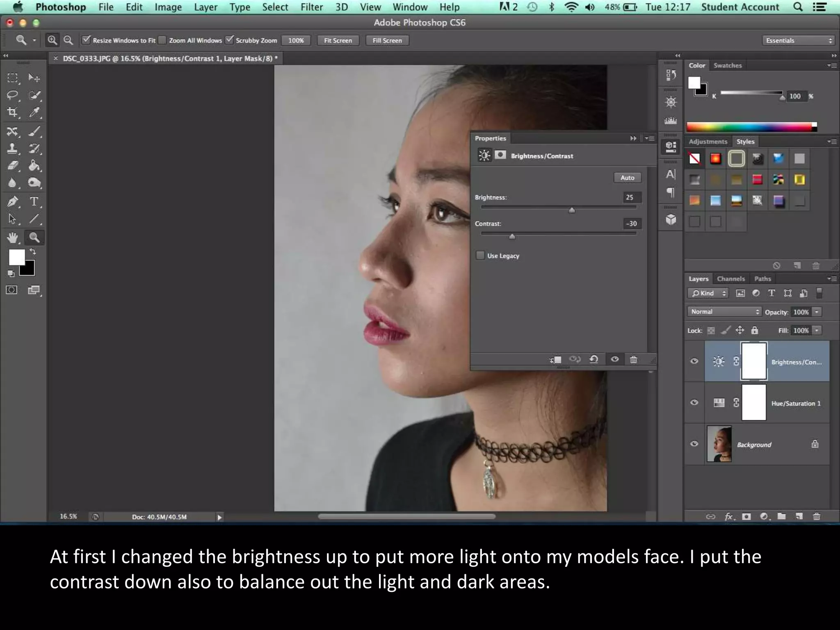
Task: Select the Pen tool
Action: tap(12, 201)
